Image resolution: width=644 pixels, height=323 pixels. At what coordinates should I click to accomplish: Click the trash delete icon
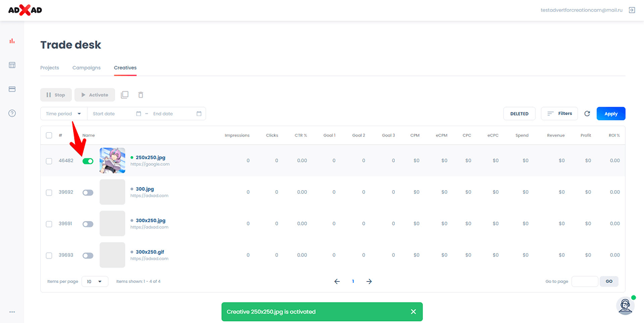tap(141, 95)
